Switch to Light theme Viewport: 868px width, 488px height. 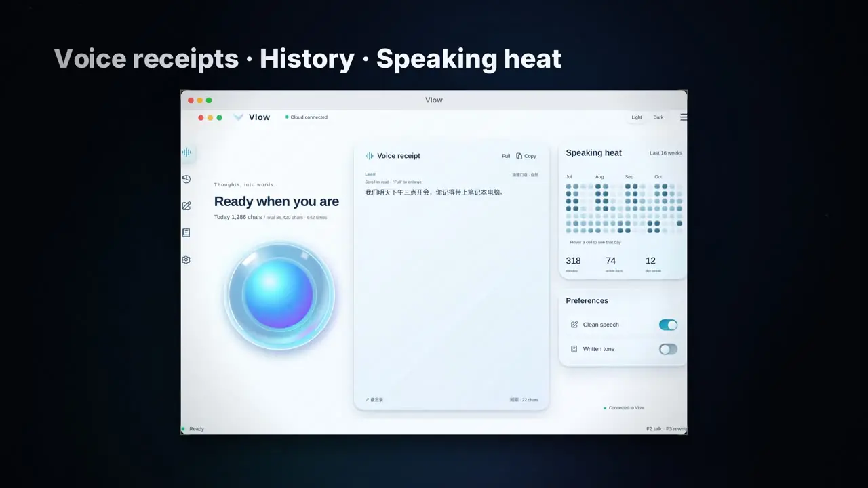tap(637, 117)
